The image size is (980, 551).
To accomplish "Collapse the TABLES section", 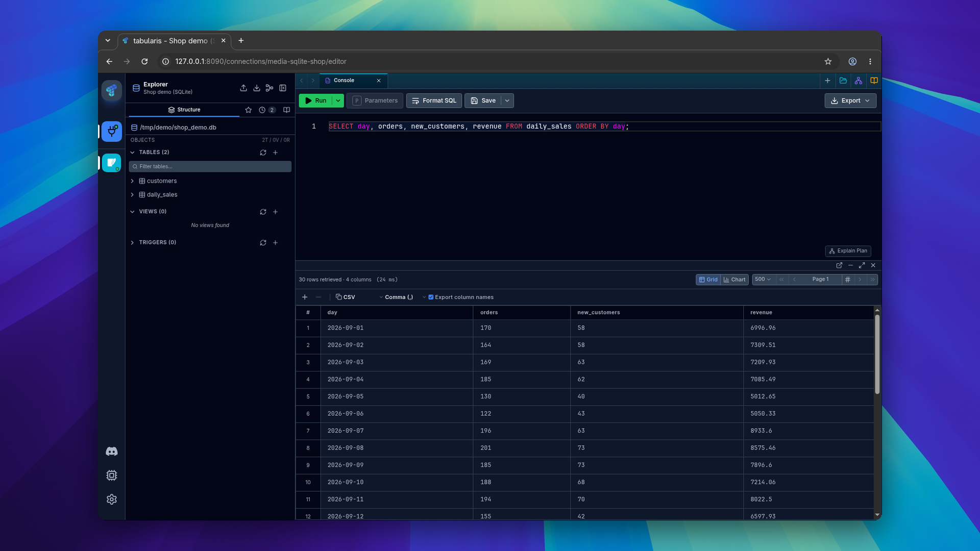I will [x=132, y=153].
